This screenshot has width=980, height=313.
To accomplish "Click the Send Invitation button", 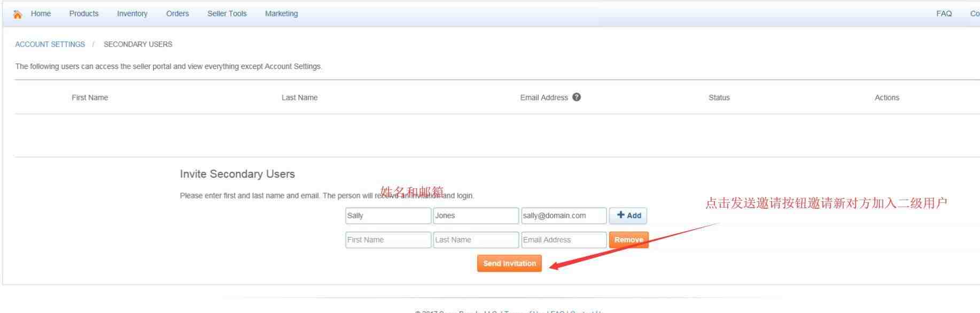I will point(509,263).
